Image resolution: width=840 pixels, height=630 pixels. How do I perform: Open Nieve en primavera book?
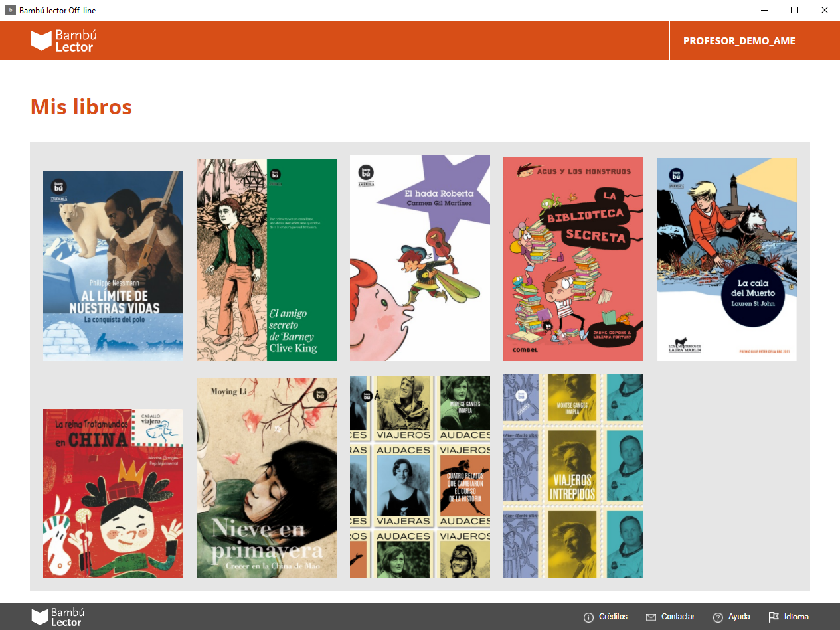[266, 478]
